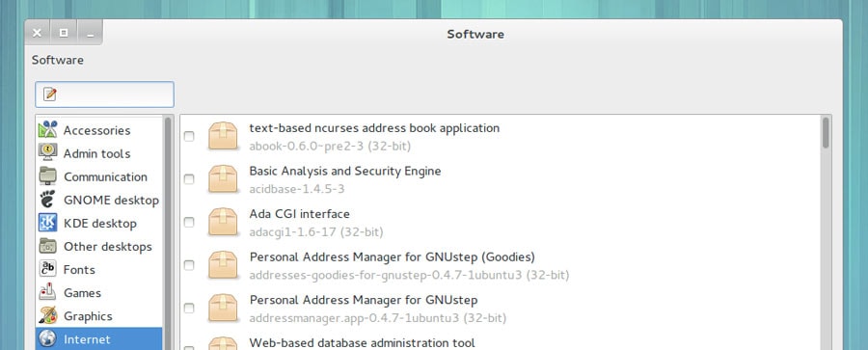868x350 pixels.
Task: Select the GNOME desktop footprint icon
Action: coord(47,200)
